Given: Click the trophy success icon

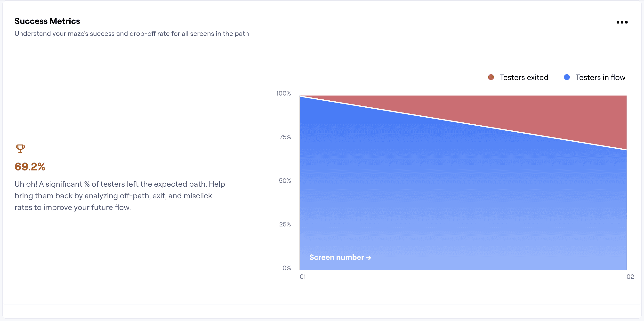Looking at the screenshot, I should [20, 149].
